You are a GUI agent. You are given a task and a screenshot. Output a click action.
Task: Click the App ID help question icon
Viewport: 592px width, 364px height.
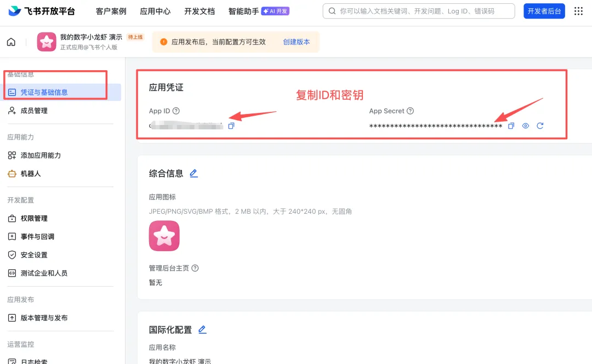[176, 111]
